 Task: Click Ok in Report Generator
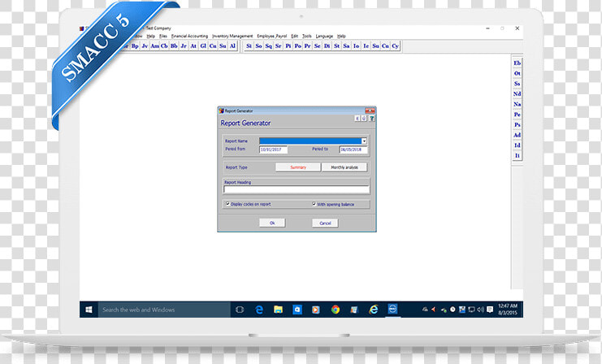click(272, 223)
